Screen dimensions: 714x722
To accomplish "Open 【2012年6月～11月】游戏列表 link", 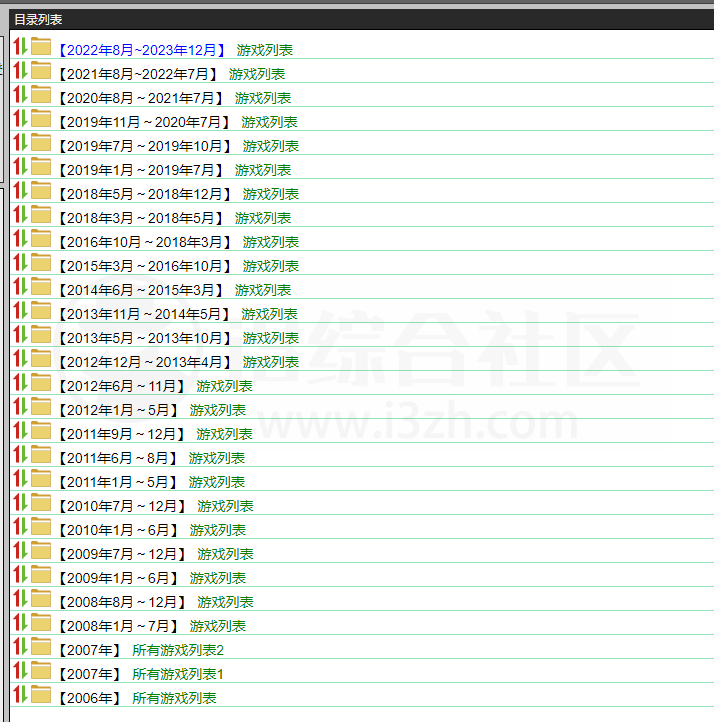I will click(x=156, y=386).
